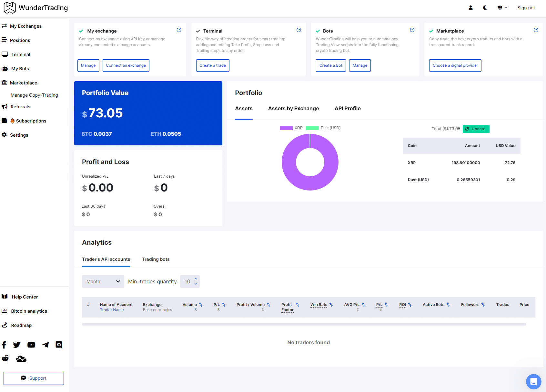The height and width of the screenshot is (392, 546).
Task: Click the WunderTrading logo
Action: click(x=36, y=8)
